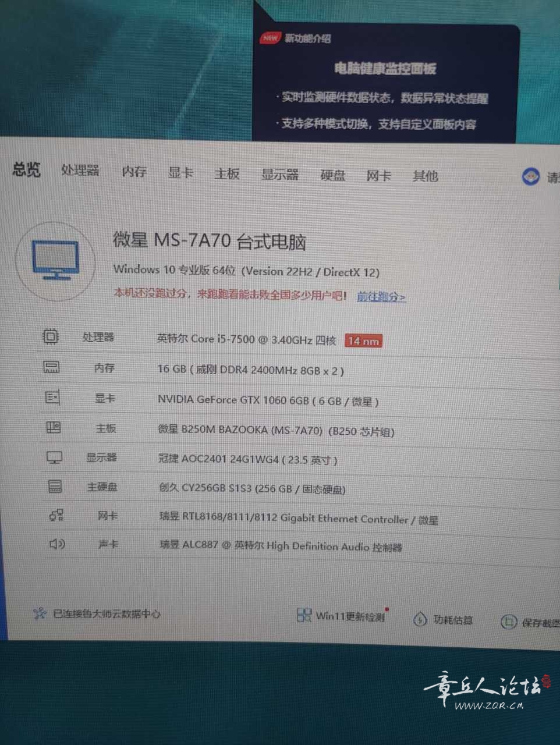The height and width of the screenshot is (745, 560).
Task: Click the B250M BAZOOKA motherboard value
Action: click(x=277, y=431)
